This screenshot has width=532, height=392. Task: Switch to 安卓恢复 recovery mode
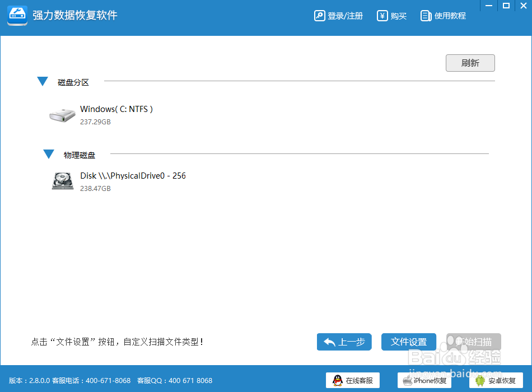(496, 380)
